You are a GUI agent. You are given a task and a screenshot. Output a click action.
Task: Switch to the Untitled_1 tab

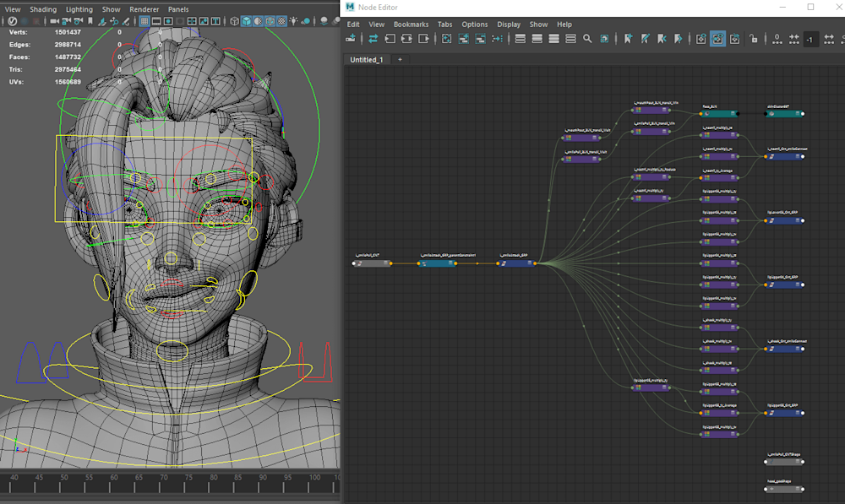367,60
